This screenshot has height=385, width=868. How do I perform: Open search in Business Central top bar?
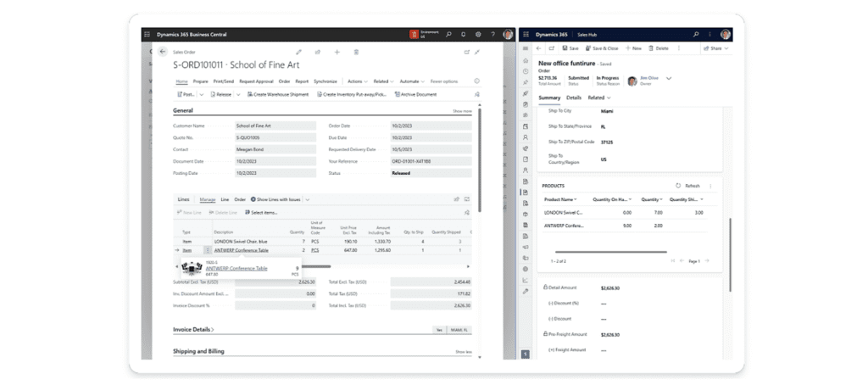coord(448,34)
